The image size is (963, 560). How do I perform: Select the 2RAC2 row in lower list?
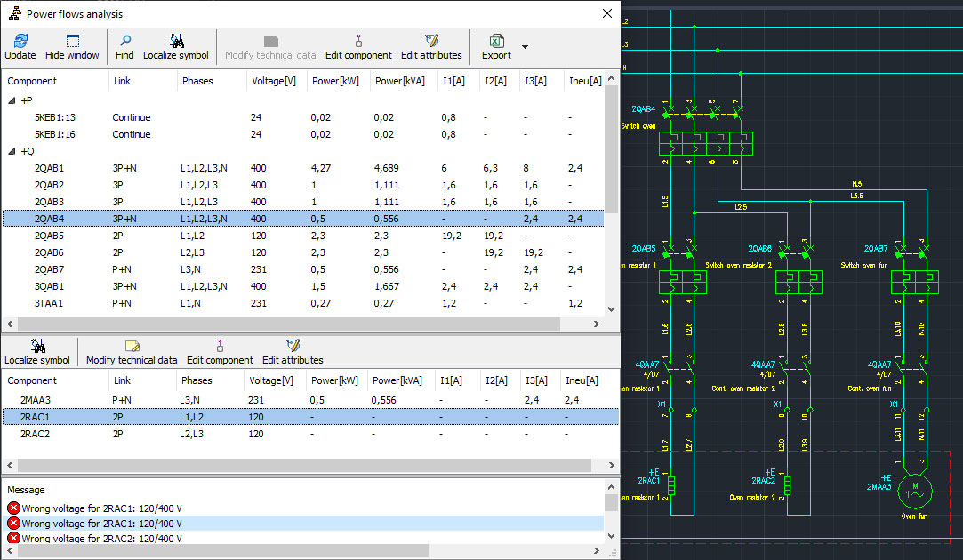[x=36, y=434]
